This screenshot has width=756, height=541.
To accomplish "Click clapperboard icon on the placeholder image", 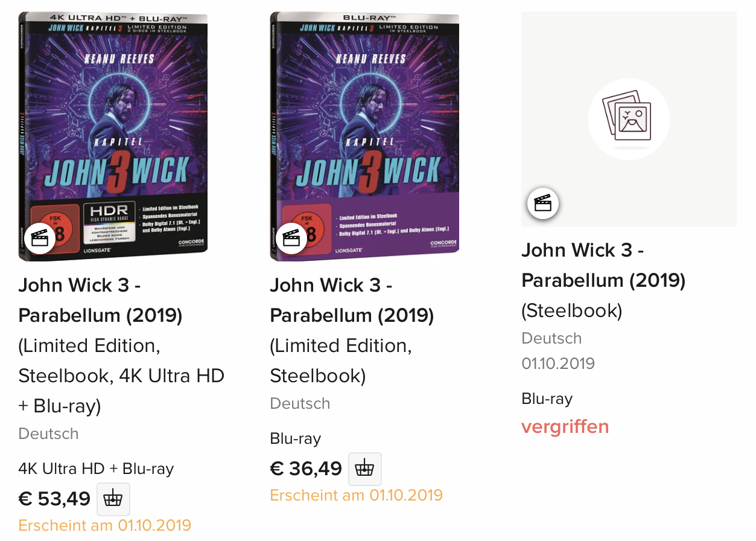I will pyautogui.click(x=543, y=203).
